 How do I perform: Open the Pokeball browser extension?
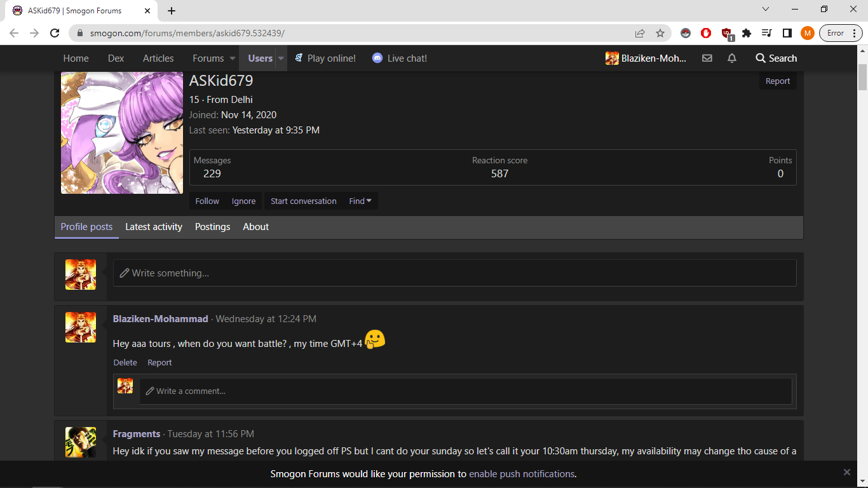coord(686,33)
